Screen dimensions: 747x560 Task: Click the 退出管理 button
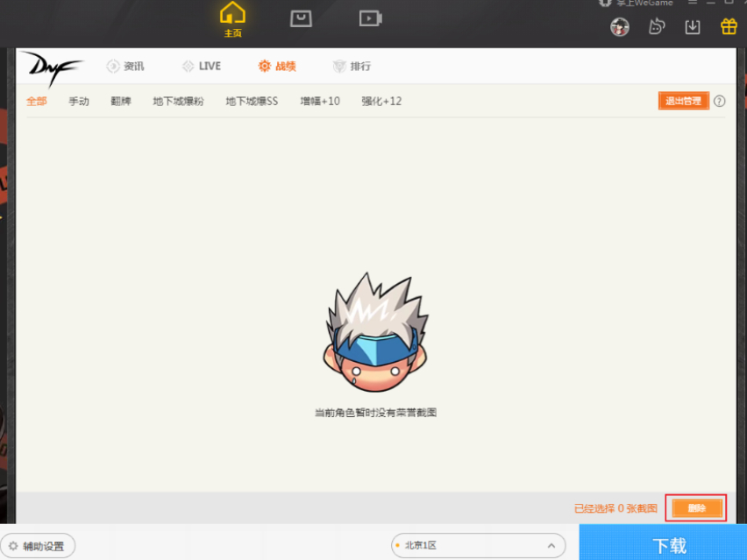pos(684,101)
